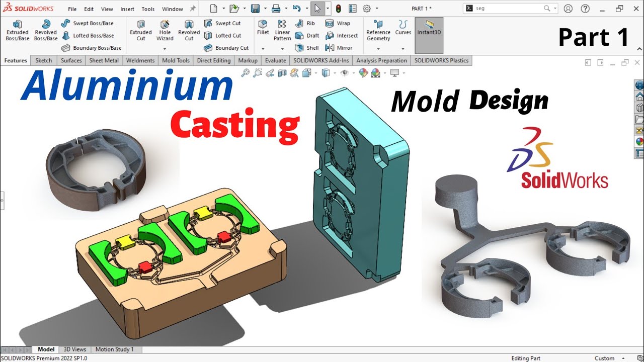Open the Edit menu

click(x=89, y=9)
